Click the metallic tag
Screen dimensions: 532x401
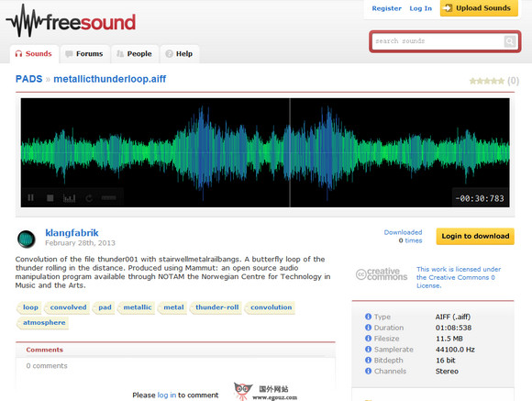pyautogui.click(x=137, y=307)
